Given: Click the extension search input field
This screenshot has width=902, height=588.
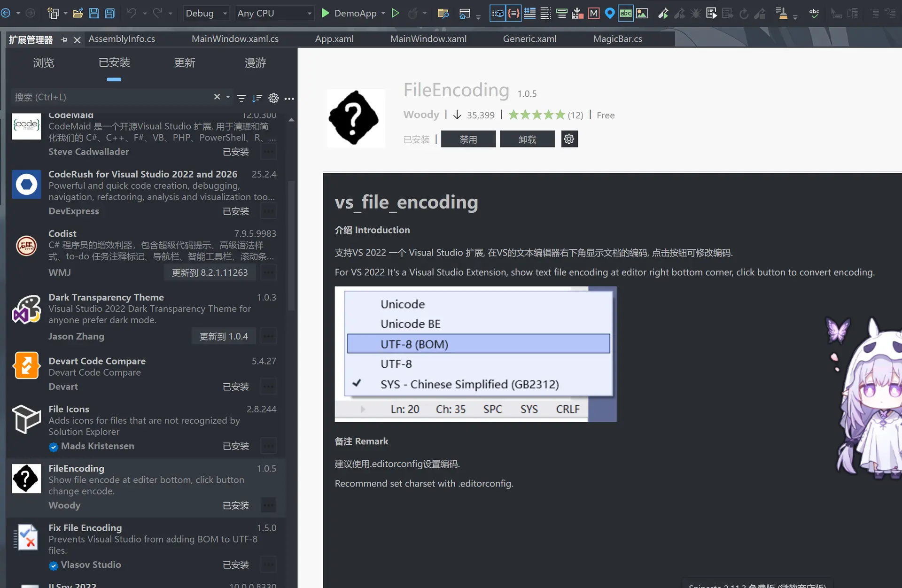Looking at the screenshot, I should click(113, 97).
